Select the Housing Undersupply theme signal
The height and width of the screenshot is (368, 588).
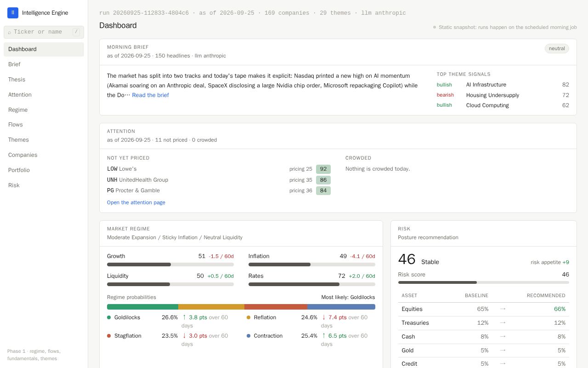click(x=503, y=95)
